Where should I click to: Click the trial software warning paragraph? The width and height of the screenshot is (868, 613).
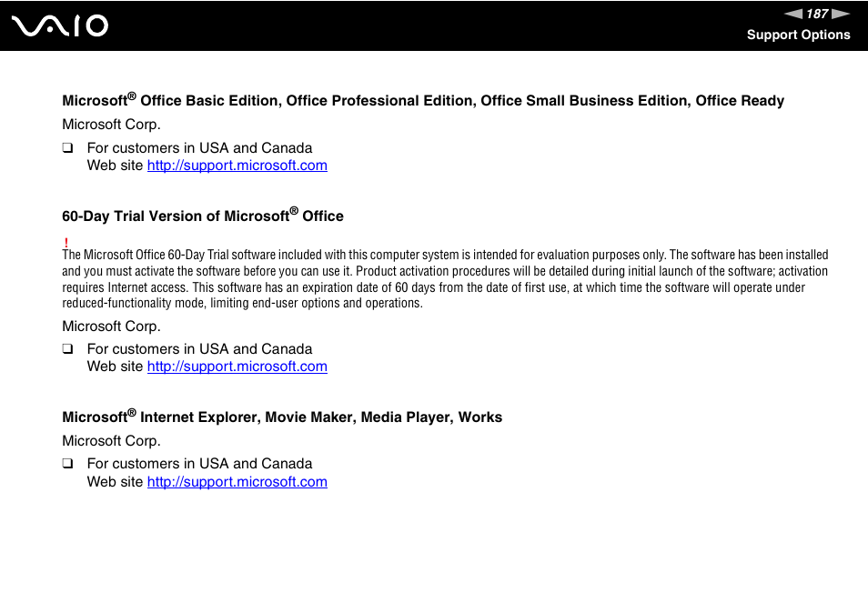pyautogui.click(x=445, y=279)
